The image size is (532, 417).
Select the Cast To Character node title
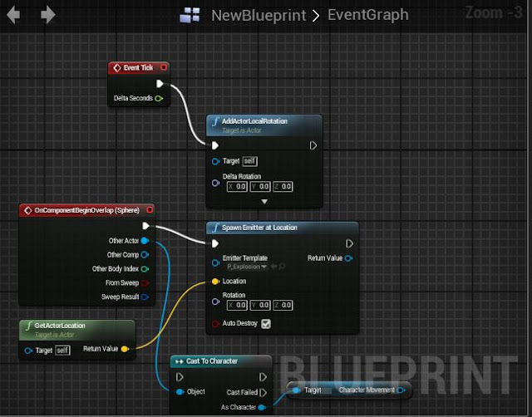click(212, 361)
